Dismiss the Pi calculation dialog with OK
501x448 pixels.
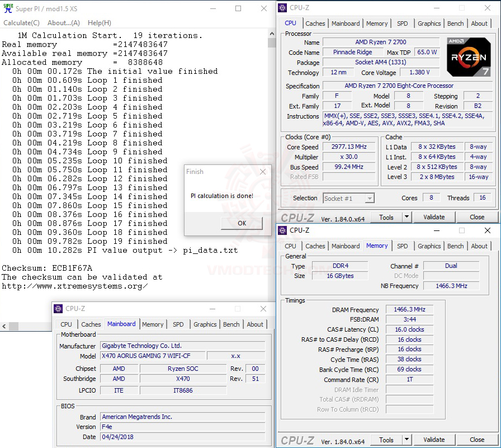point(242,223)
